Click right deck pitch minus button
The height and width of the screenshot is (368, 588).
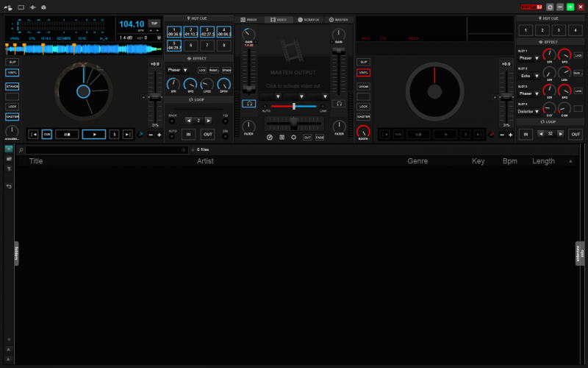pyautogui.click(x=502, y=135)
